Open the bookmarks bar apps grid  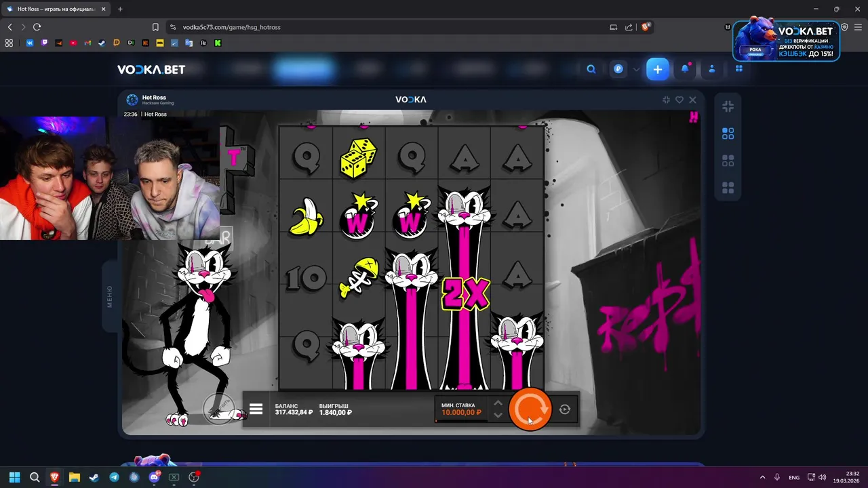9,43
